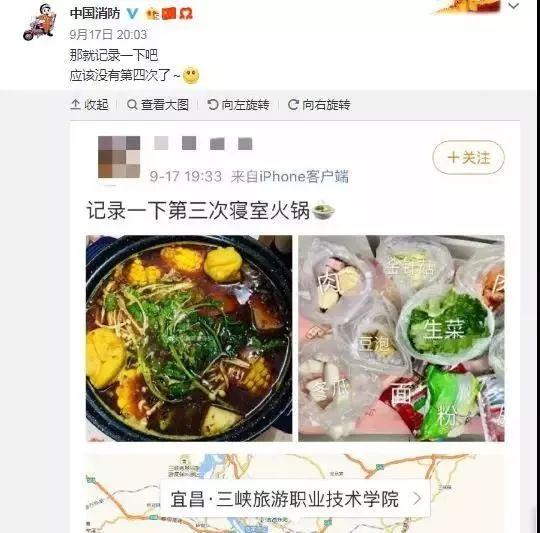Rotate the image left with 向左旋转
Screen dimensions: 540x533
(x=238, y=105)
